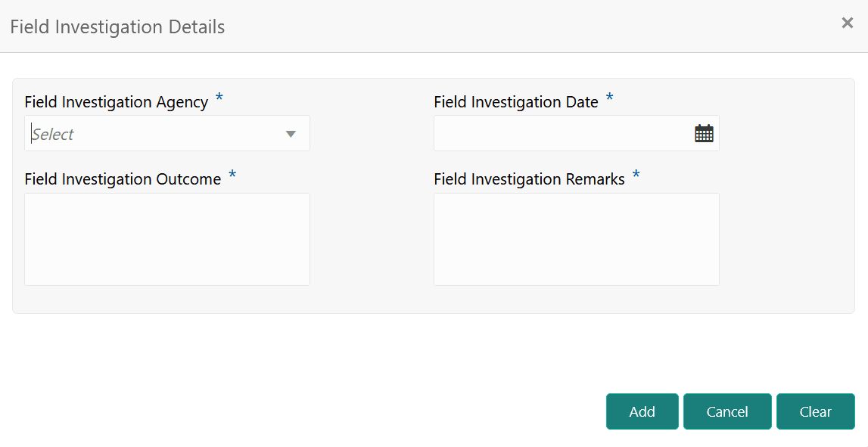Click the Field Investigation Date input field

560,132
